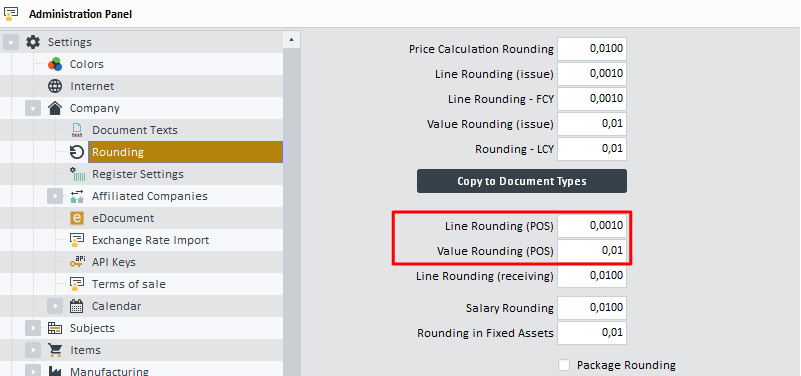Click the tree scrollbar up arrow
The image size is (801, 376).
[291, 39]
